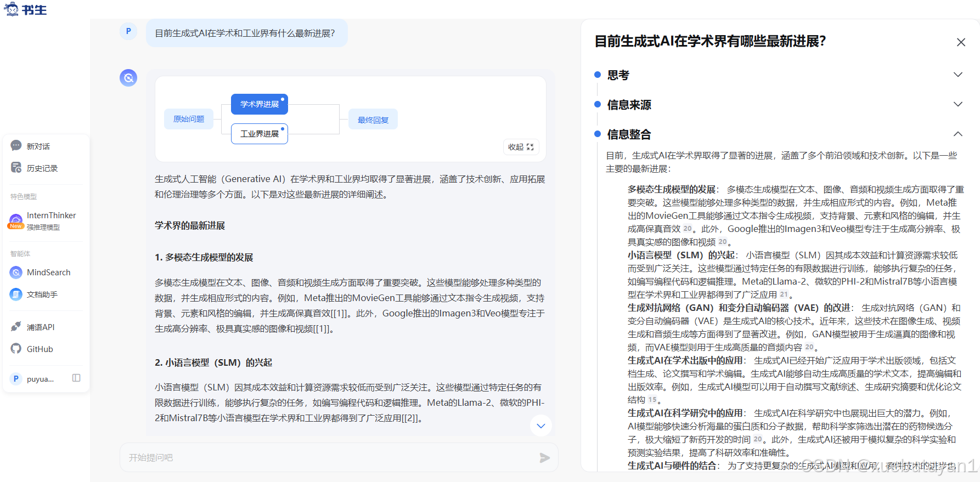Open the MindSearch agent icon
The height and width of the screenshot is (482, 980).
[x=16, y=272]
